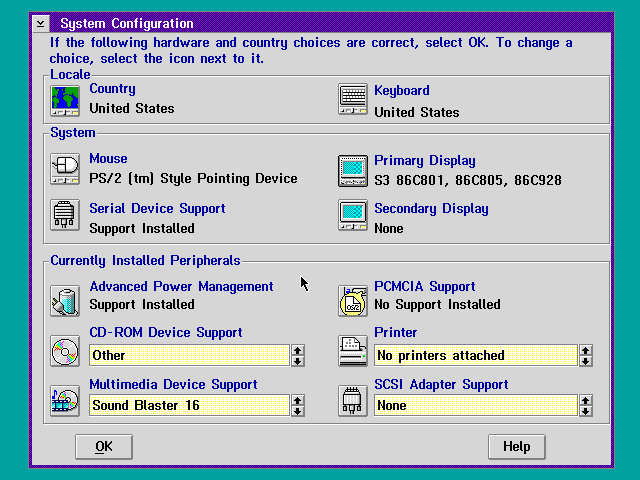Open the Advanced Power Management icon
The width and height of the screenshot is (640, 480).
pyautogui.click(x=65, y=299)
